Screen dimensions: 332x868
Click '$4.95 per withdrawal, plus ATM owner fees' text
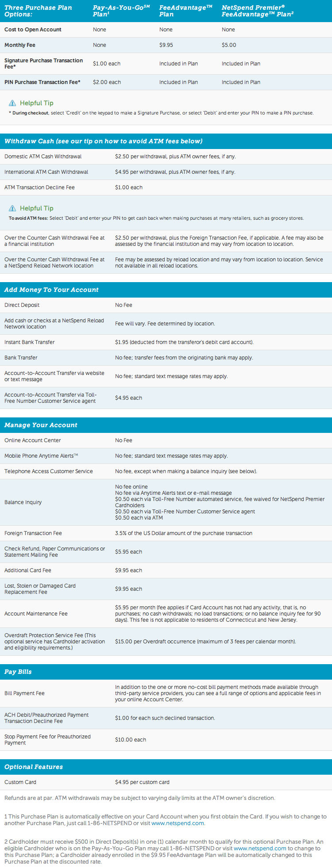tap(175, 172)
